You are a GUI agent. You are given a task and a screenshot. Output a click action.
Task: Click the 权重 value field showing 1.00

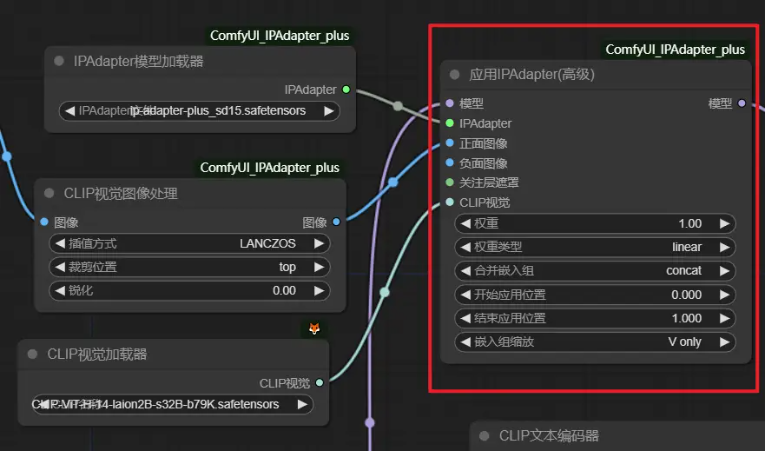coord(595,224)
